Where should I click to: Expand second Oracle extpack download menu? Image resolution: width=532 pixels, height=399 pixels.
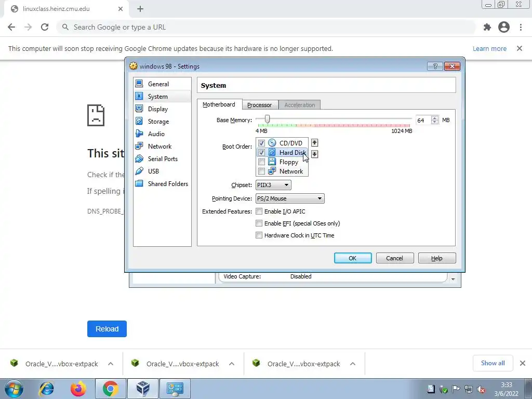click(232, 364)
